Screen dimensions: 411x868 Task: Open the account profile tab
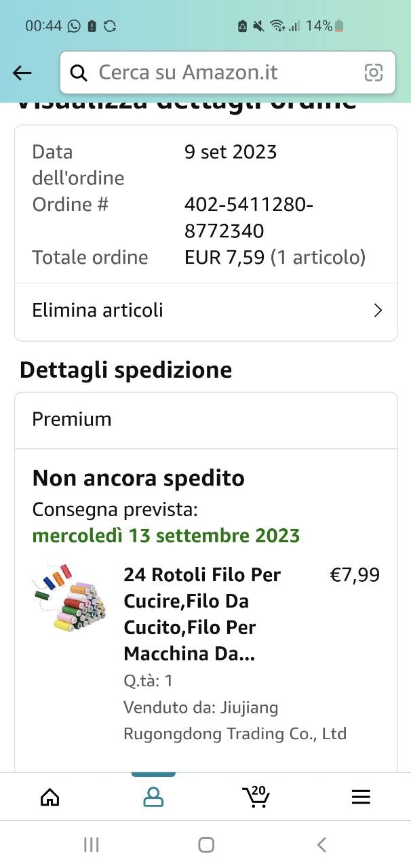(153, 797)
